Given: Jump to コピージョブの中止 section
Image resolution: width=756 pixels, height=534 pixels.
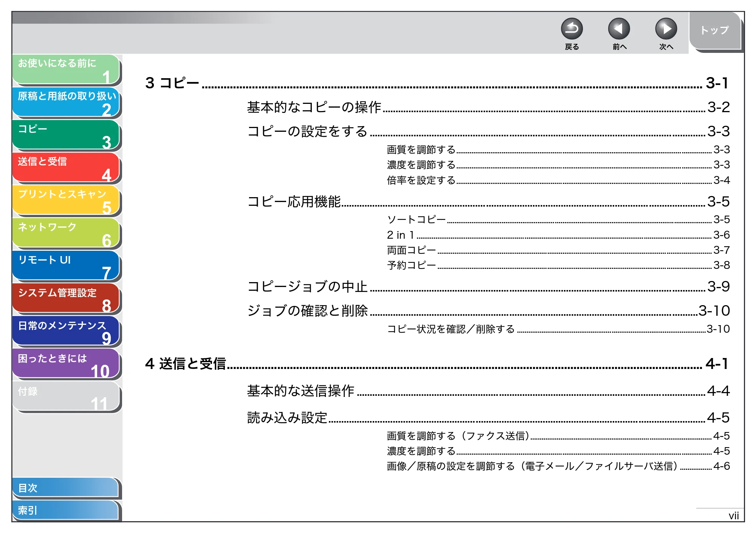Looking at the screenshot, I should 488,286.
